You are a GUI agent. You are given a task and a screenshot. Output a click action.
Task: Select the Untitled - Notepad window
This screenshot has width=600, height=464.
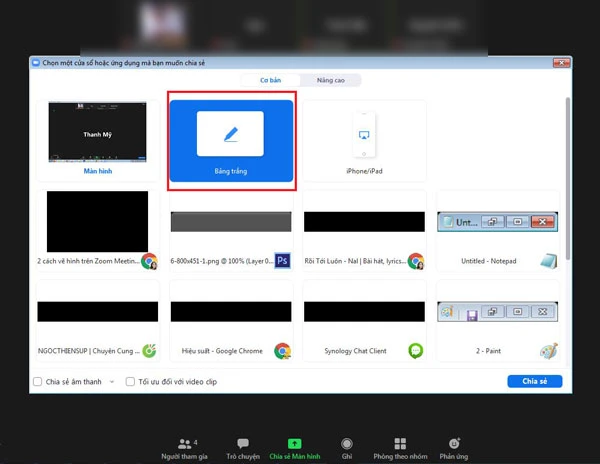496,231
